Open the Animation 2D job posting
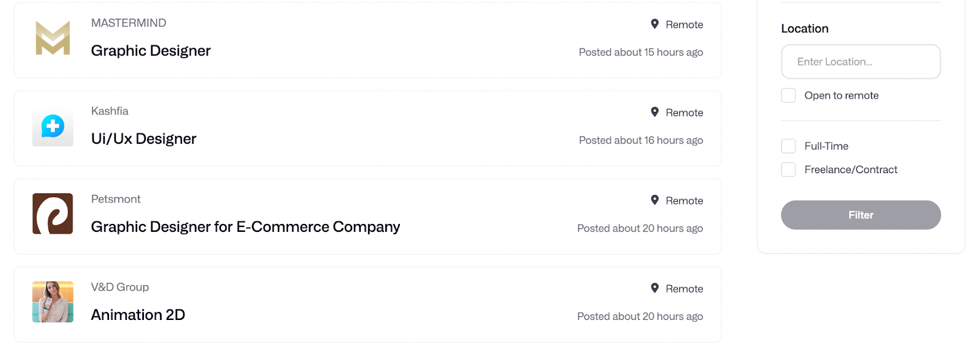The height and width of the screenshot is (353, 980). click(138, 315)
